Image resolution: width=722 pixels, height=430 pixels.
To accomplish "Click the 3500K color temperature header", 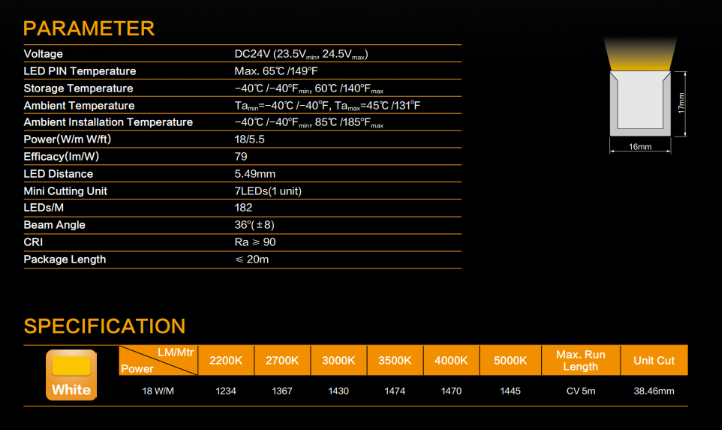I will click(395, 360).
